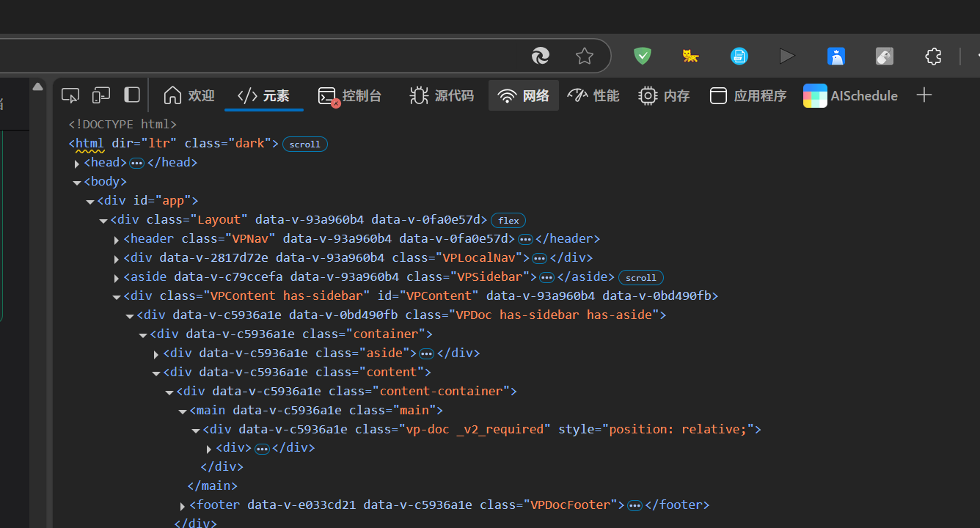The height and width of the screenshot is (528, 980).
Task: Click scroll badge next to aside VPSidebar
Action: [640, 277]
